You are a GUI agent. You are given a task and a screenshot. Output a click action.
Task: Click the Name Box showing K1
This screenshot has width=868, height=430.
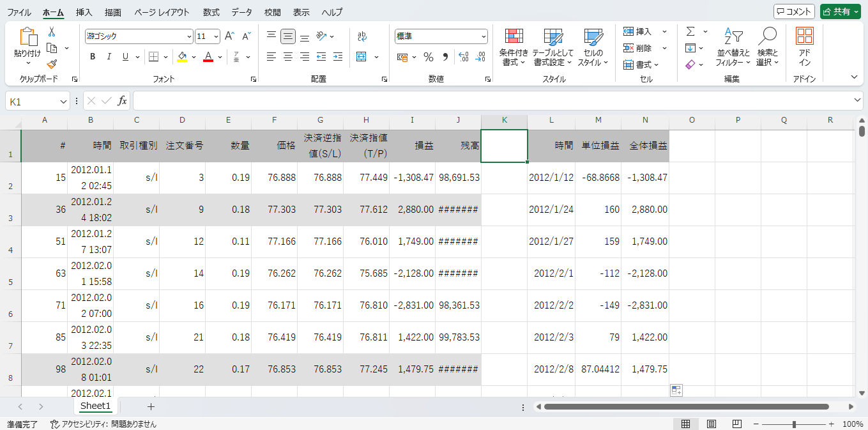37,101
